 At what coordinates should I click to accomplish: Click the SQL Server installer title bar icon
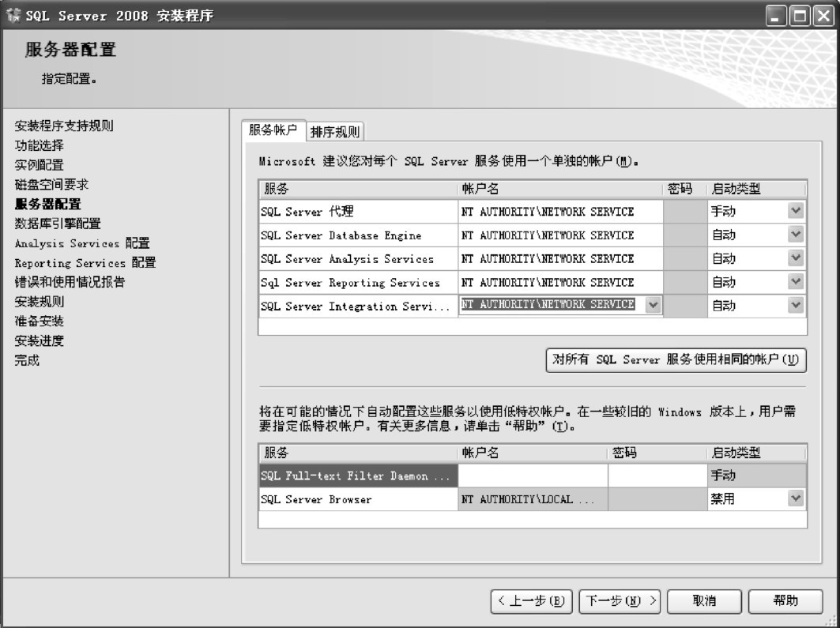coord(13,15)
